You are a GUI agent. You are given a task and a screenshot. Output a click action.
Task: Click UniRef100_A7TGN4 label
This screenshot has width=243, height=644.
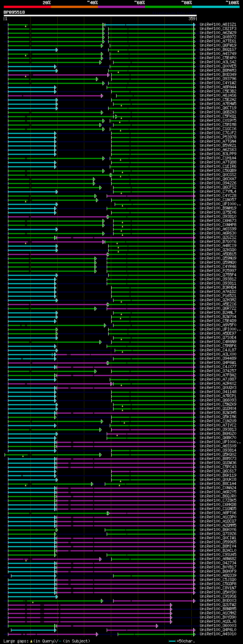point(218,141)
